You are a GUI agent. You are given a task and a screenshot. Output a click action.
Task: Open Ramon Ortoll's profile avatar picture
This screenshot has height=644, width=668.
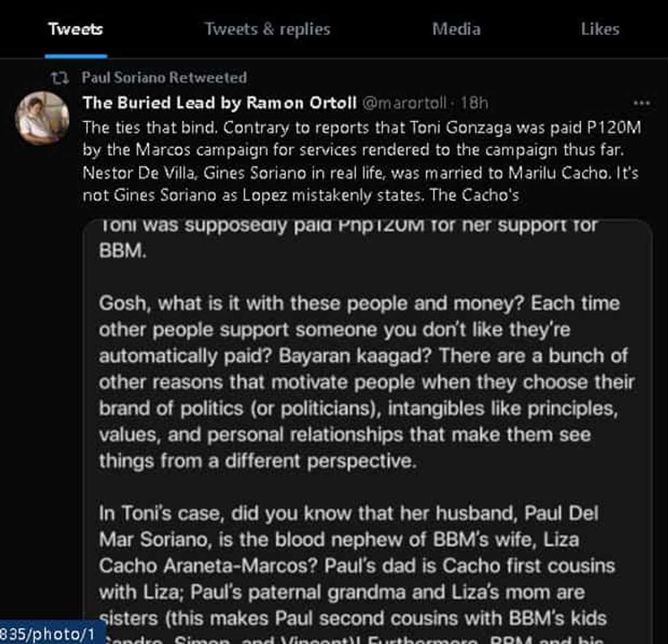pyautogui.click(x=42, y=118)
